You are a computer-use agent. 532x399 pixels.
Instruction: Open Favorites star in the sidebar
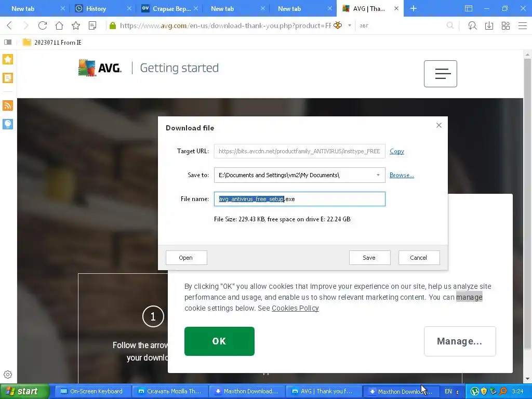(8, 59)
